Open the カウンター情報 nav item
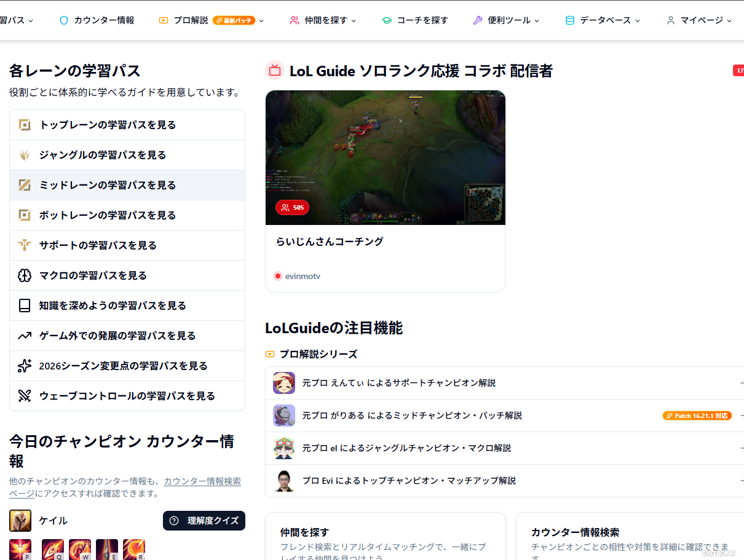Viewport: 744px width, 560px height. (97, 20)
